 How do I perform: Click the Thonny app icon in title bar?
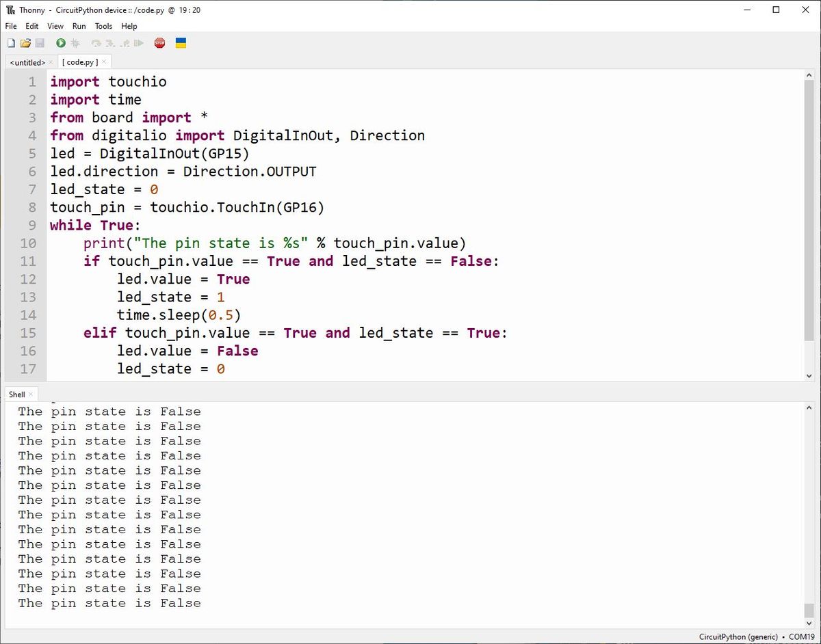point(10,10)
